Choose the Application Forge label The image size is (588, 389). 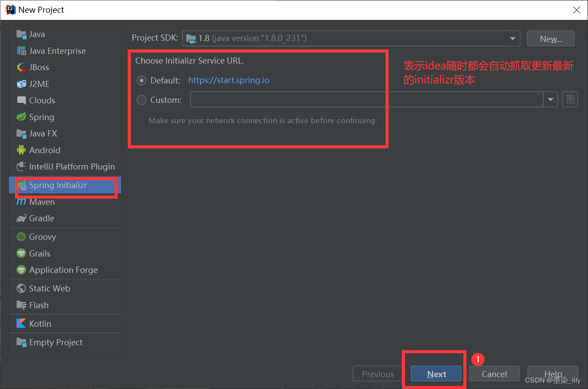coord(64,270)
